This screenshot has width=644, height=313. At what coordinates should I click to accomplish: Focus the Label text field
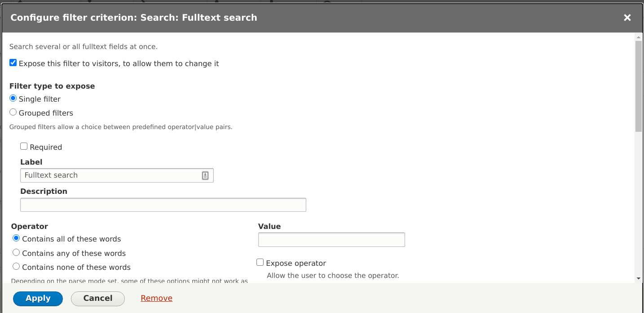[110, 175]
